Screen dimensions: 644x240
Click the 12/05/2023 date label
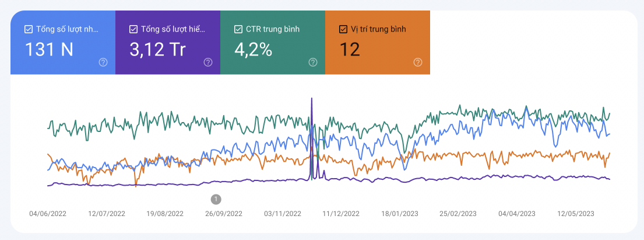[x=576, y=214]
